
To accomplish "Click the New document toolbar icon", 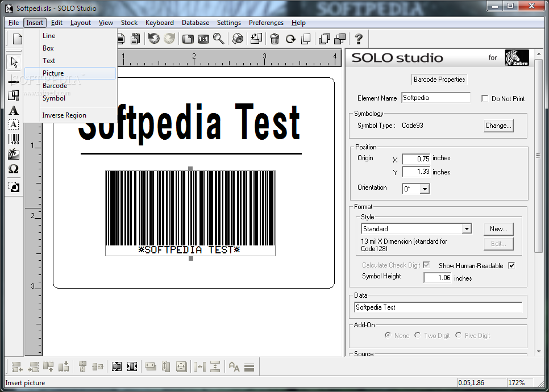I will click(18, 39).
